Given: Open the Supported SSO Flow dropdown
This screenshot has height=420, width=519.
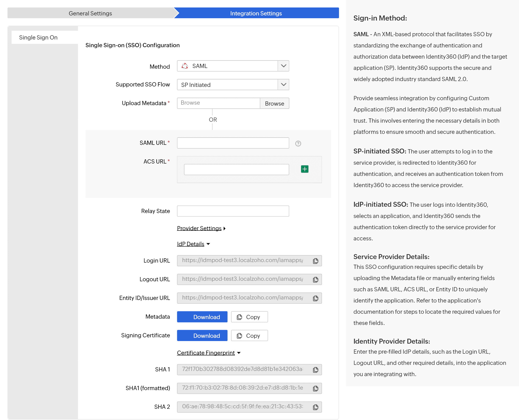Looking at the screenshot, I should pos(233,85).
